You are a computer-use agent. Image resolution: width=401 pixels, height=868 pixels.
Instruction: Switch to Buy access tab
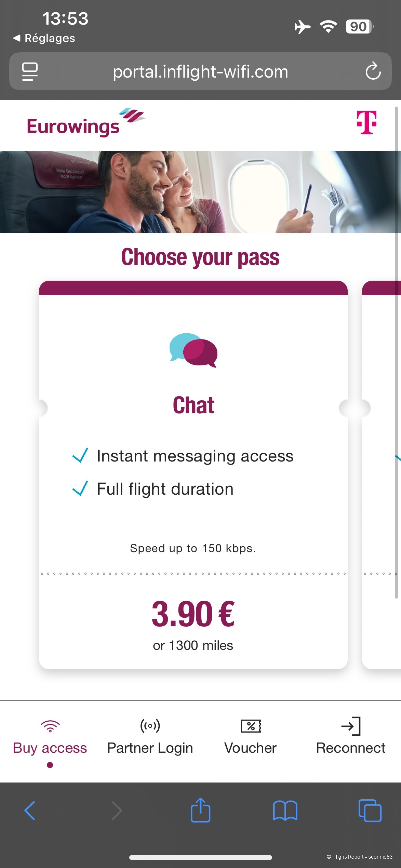click(x=50, y=740)
